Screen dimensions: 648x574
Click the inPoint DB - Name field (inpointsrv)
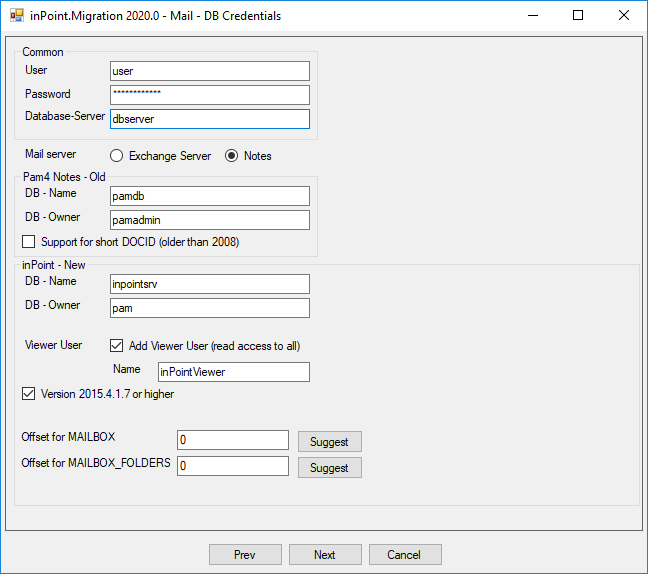209,284
